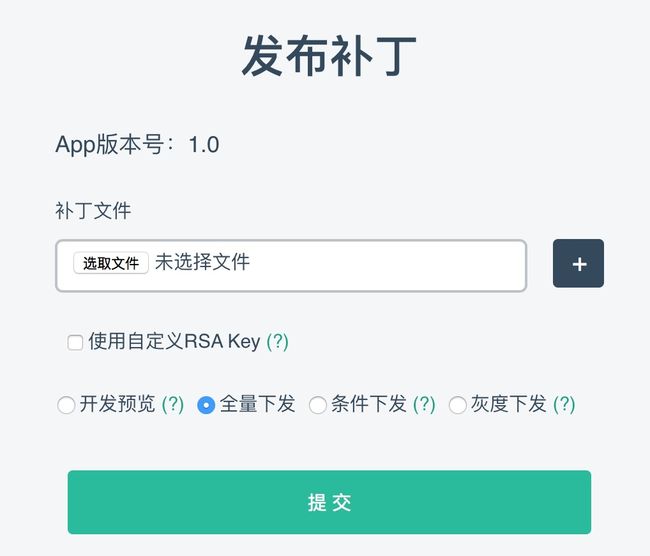The height and width of the screenshot is (556, 650).
Task: View help hint next to 灰度下发
Action: 565,404
